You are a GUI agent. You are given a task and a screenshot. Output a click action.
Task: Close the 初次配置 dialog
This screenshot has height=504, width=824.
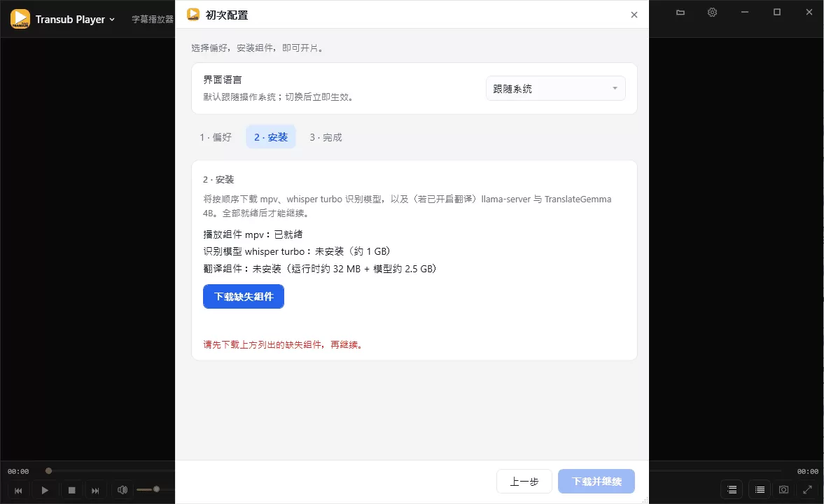pyautogui.click(x=634, y=15)
